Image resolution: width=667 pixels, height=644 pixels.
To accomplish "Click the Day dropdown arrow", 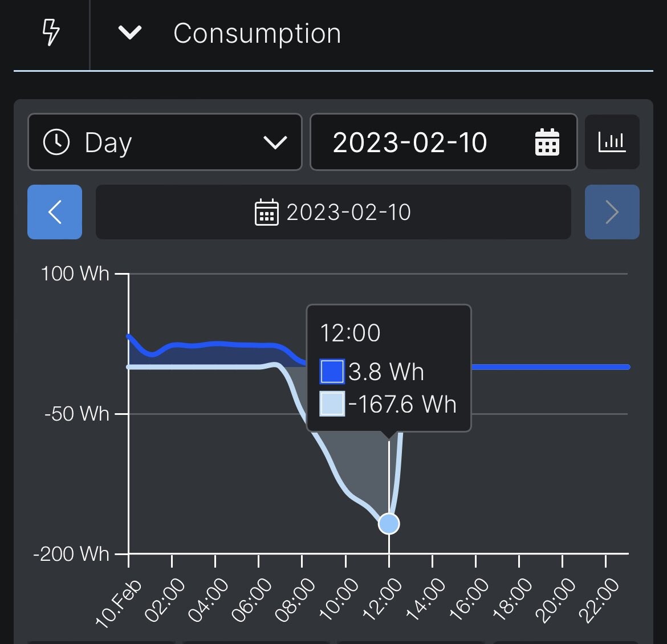I will (x=275, y=142).
